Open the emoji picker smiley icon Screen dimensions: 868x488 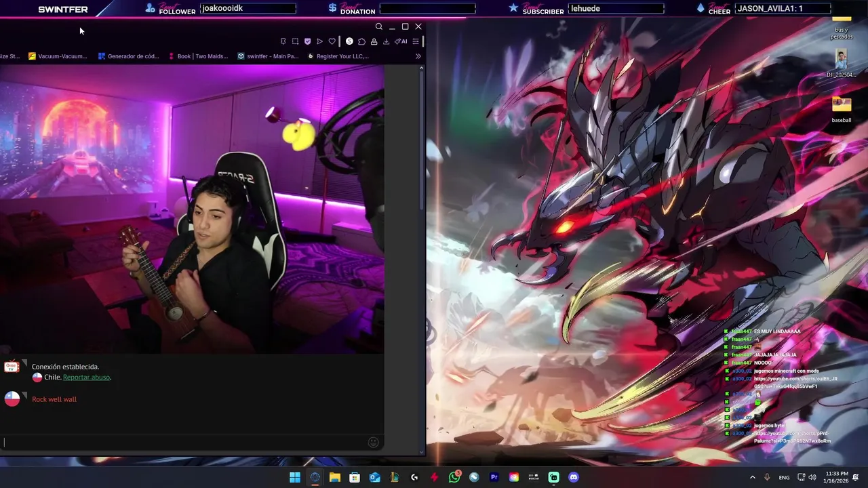[373, 443]
